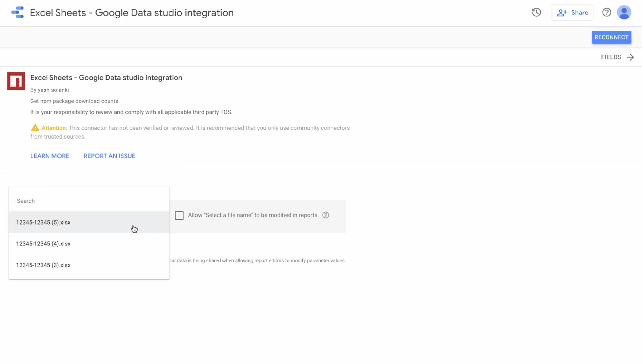
Task: Open version history clock icon
Action: coord(536,12)
